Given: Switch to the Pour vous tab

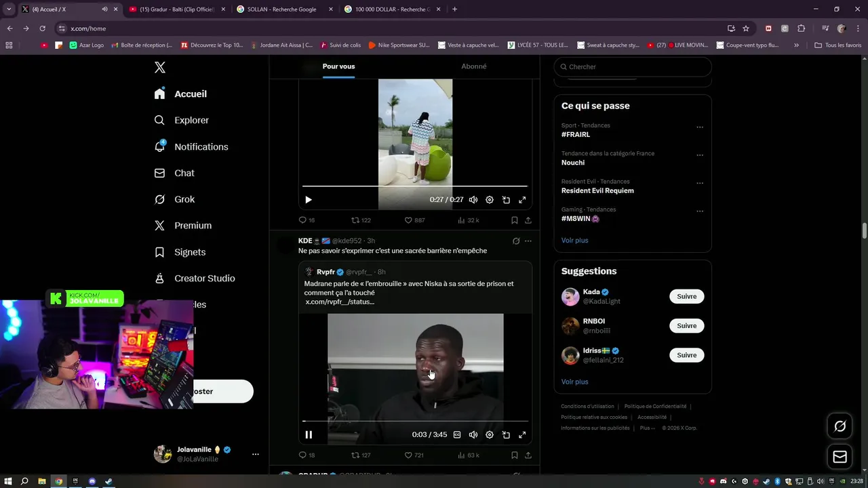Looking at the screenshot, I should click(338, 66).
